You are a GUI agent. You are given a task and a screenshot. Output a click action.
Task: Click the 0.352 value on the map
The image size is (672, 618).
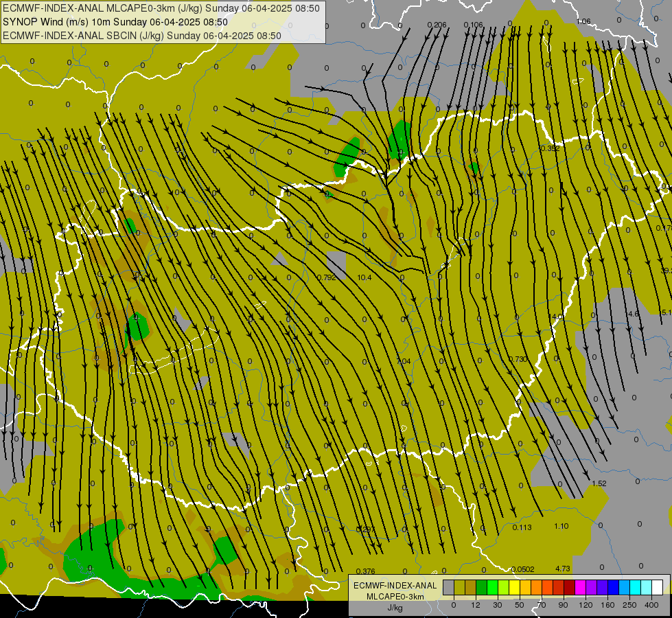pyautogui.click(x=551, y=148)
